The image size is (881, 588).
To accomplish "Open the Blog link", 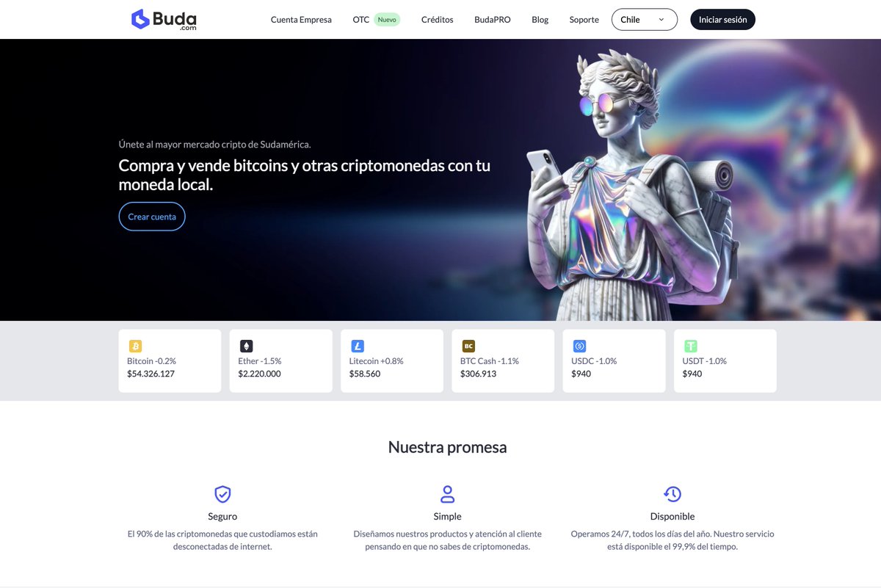I will [x=540, y=20].
